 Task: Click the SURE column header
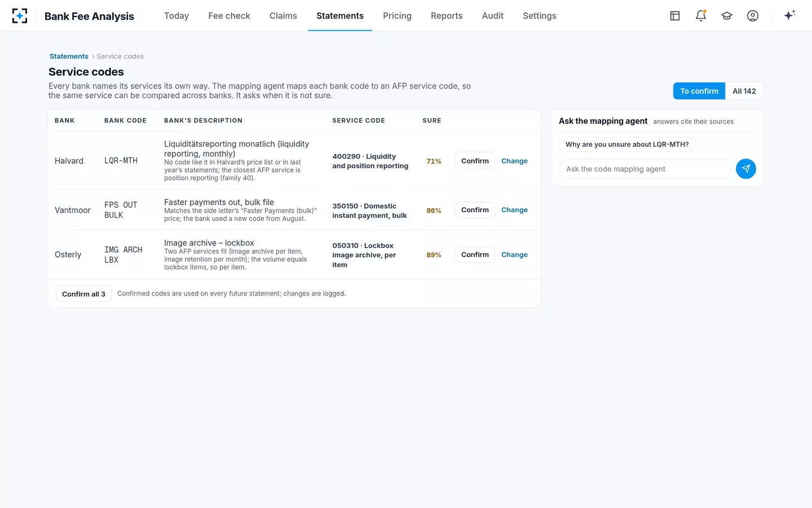(432, 121)
